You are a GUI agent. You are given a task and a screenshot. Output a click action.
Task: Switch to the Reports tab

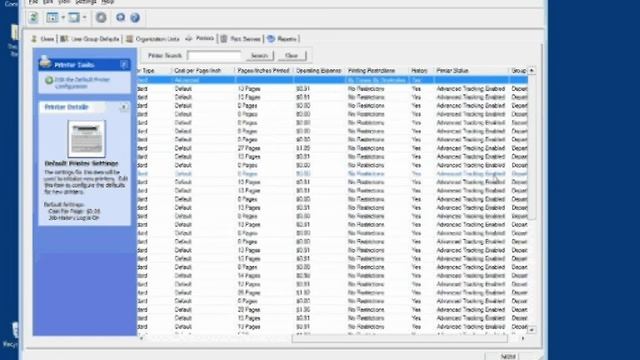tap(282, 39)
